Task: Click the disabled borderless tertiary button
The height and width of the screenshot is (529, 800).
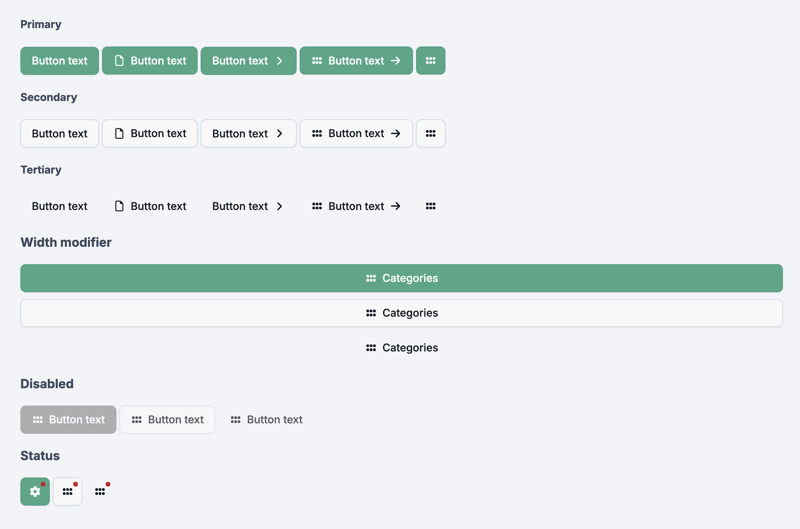Action: [266, 420]
